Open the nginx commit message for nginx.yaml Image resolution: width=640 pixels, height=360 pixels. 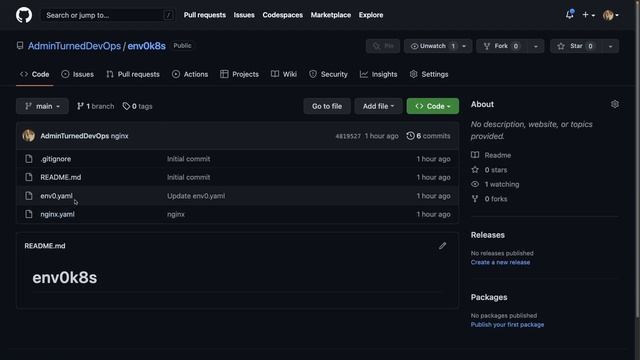176,214
